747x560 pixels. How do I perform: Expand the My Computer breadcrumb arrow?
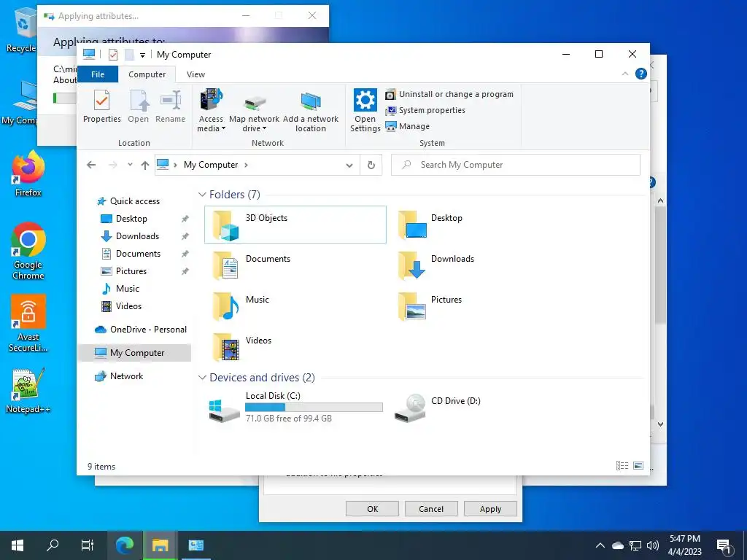246,165
